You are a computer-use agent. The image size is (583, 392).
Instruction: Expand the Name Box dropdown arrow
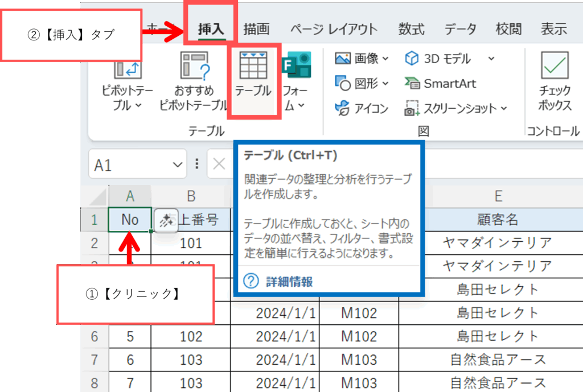176,165
